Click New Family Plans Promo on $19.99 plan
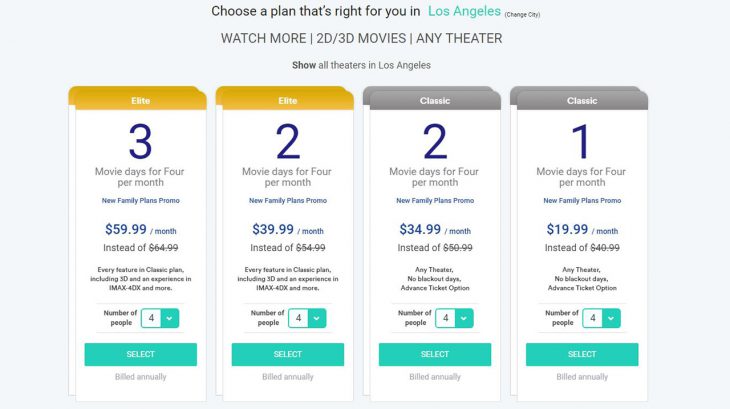 point(582,201)
